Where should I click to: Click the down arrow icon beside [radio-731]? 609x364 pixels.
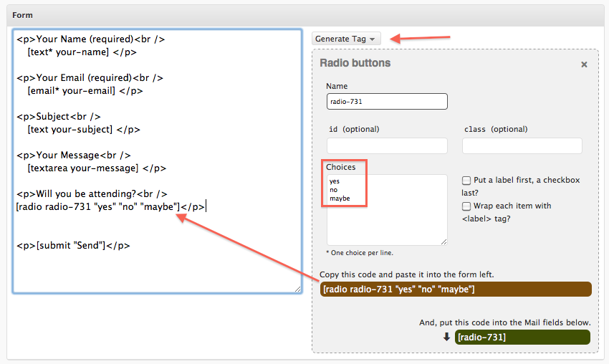(446, 337)
